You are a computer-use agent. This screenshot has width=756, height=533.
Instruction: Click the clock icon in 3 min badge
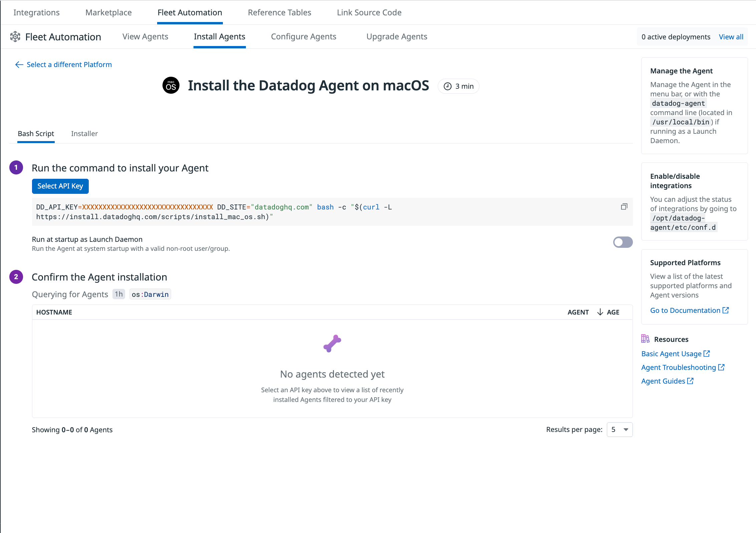pyautogui.click(x=447, y=86)
